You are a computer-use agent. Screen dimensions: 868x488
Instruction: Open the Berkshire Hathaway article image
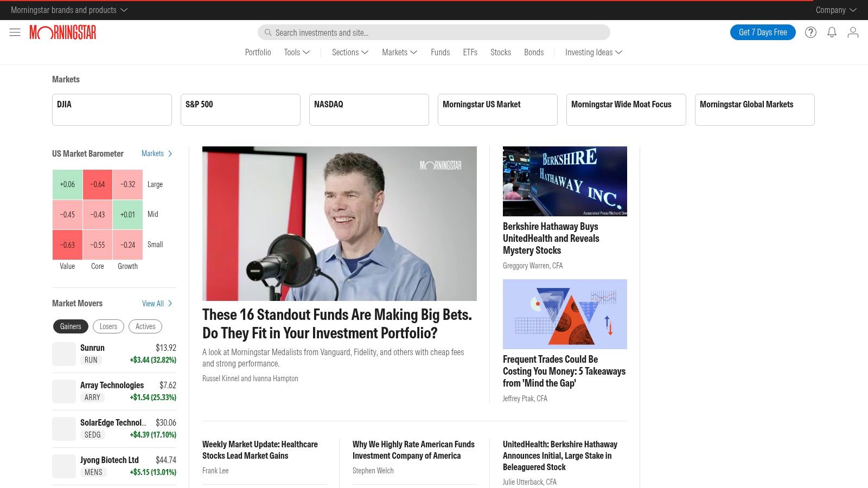pyautogui.click(x=565, y=181)
